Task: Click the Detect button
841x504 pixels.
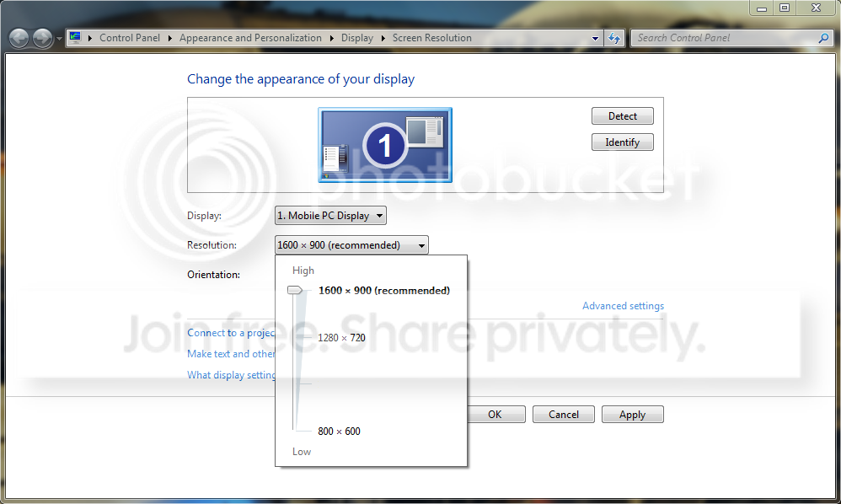Action: (622, 115)
